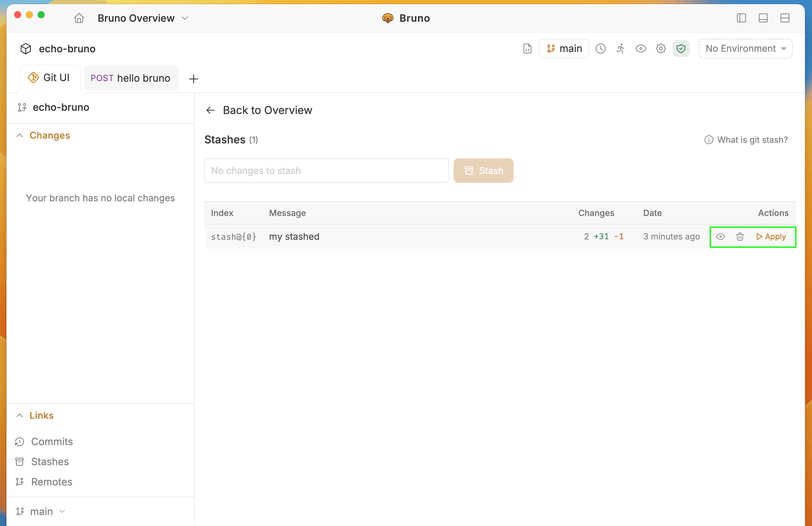Open the main branch dropdown at bottom

41,511
